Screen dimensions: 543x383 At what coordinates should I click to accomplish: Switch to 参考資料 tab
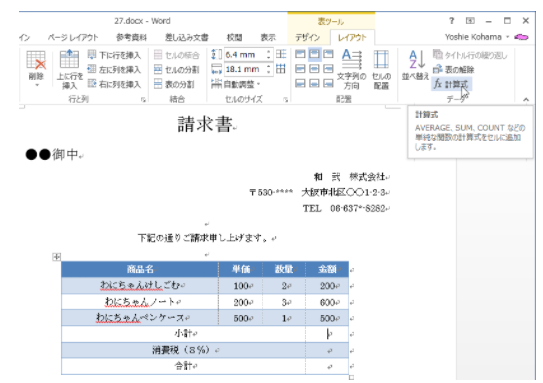coord(131,37)
